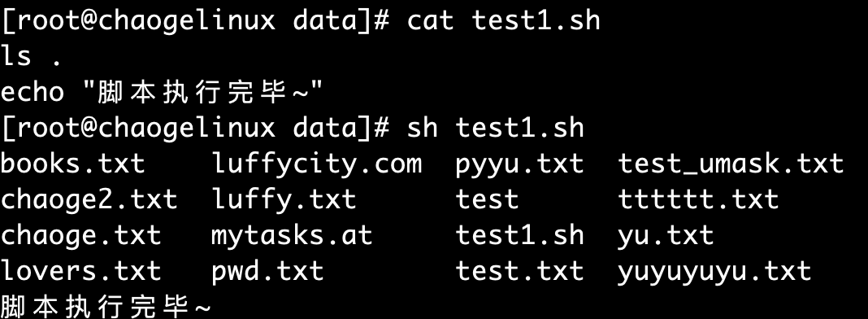Click yuyuyuyu.txt file name
Image resolution: width=868 pixels, height=319 pixels.
pos(714,273)
